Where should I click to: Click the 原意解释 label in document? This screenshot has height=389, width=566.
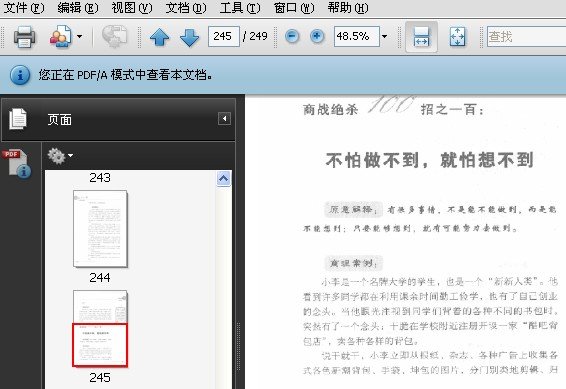tap(353, 209)
